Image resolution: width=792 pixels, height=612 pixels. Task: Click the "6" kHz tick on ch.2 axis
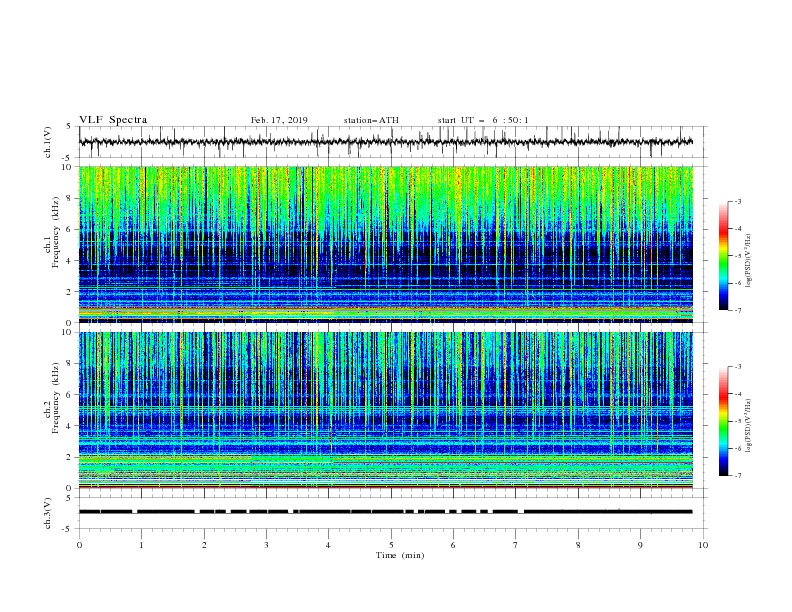(70, 395)
